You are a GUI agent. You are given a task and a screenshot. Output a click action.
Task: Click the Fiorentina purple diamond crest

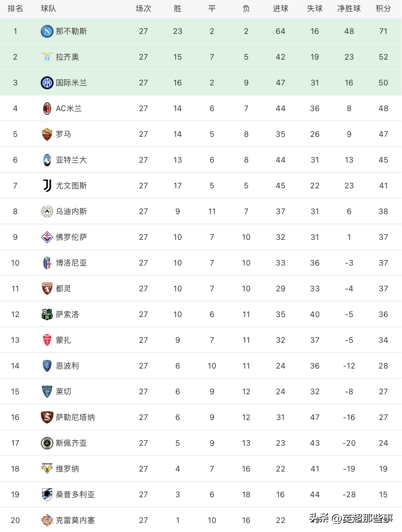coord(47,237)
